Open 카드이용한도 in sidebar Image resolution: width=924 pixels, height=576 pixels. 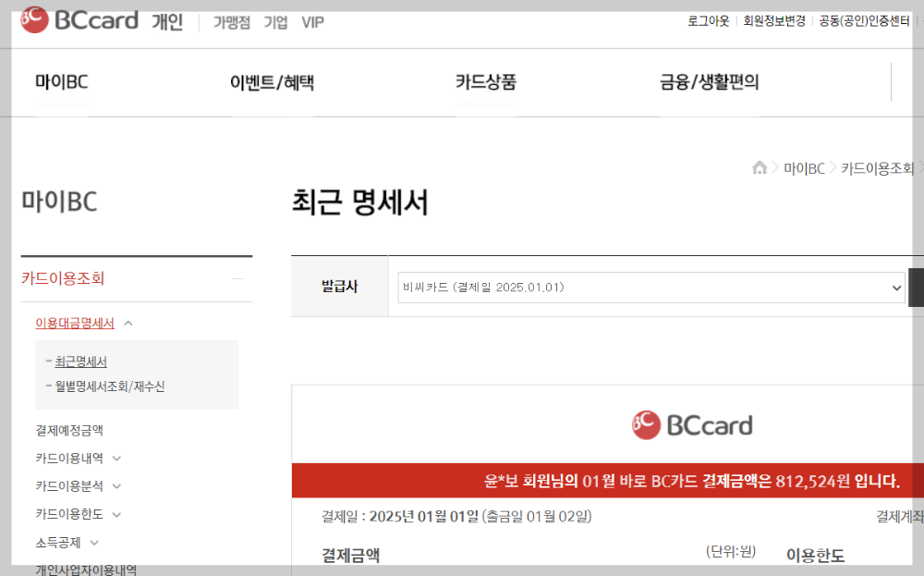[x=69, y=515]
